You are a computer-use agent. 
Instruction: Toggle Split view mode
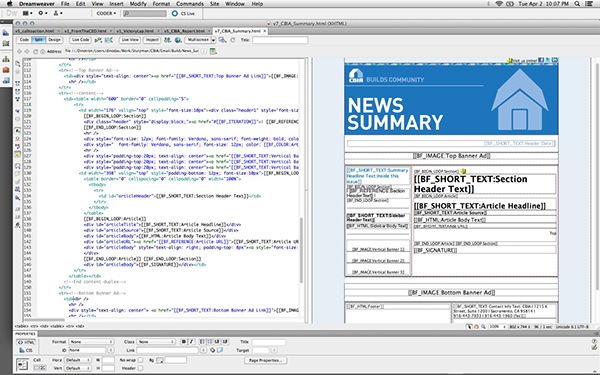38,40
